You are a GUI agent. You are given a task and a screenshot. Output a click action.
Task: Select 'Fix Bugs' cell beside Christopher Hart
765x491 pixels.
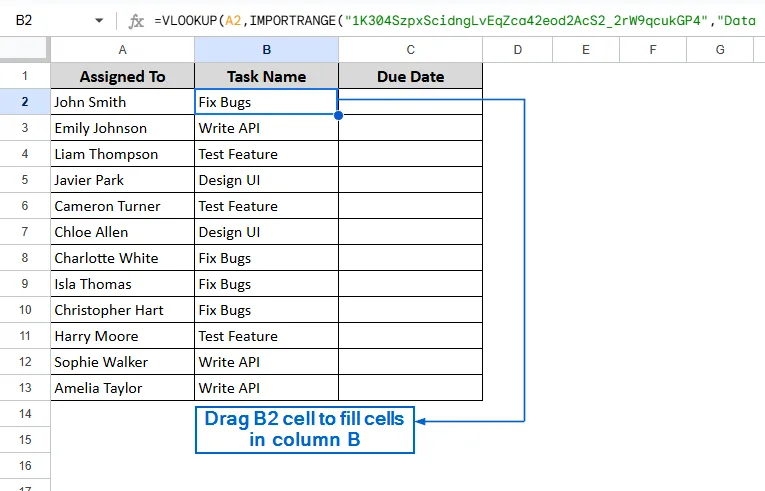[x=266, y=310]
